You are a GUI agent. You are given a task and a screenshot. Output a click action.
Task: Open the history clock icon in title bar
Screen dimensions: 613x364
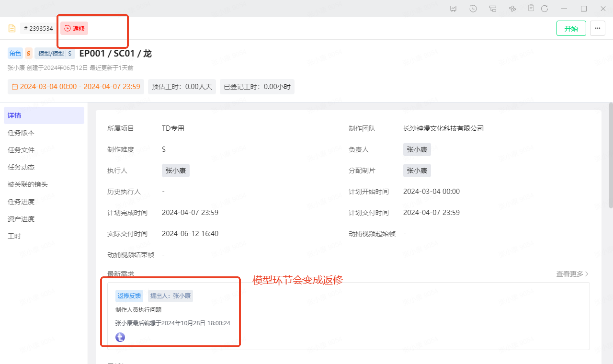coord(473,9)
